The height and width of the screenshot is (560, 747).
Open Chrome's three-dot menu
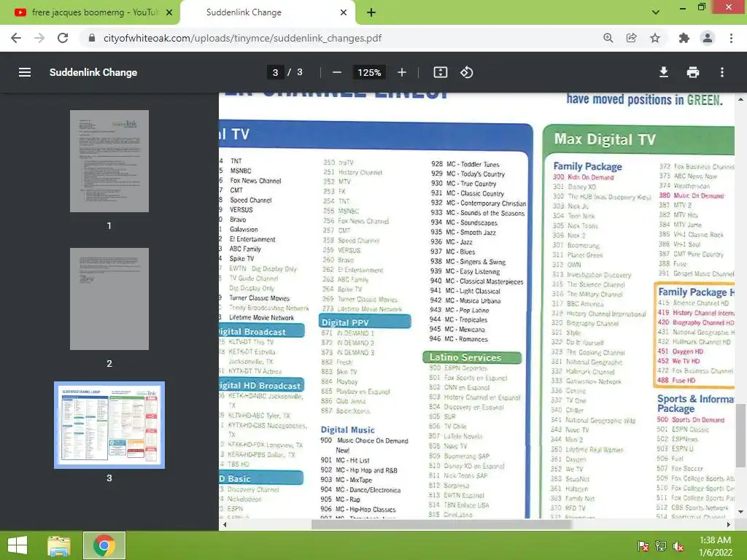click(731, 38)
